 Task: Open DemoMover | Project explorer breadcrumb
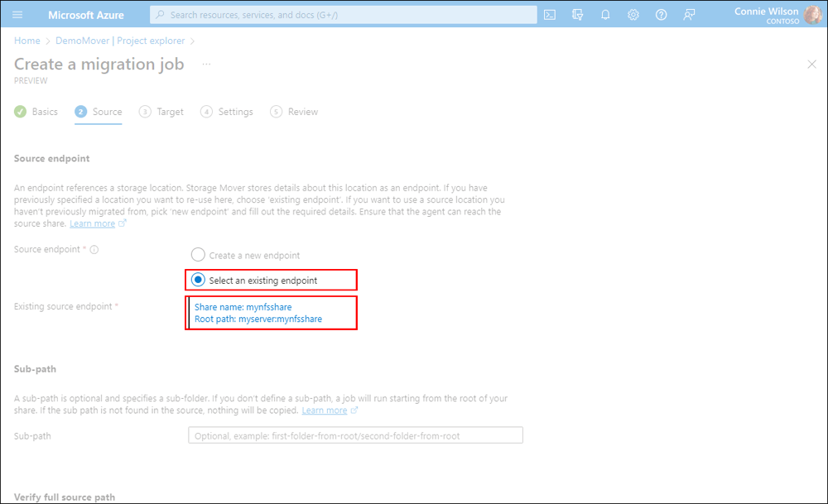[120, 41]
